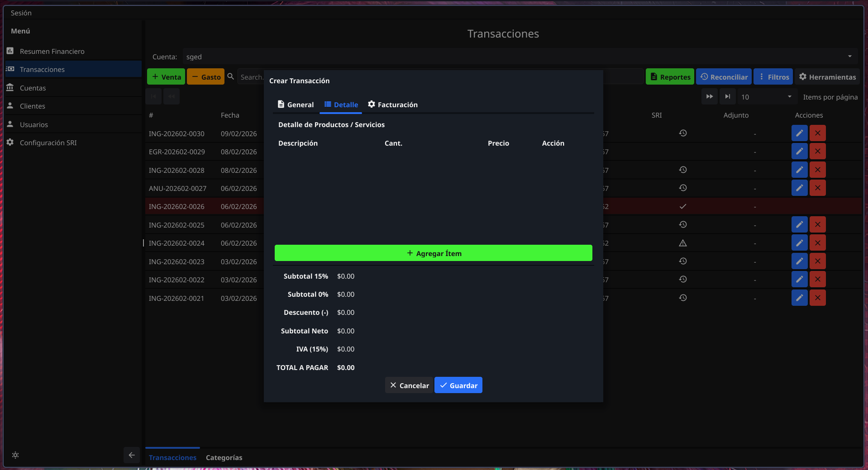Save the transaction with Guardar

pos(458,385)
